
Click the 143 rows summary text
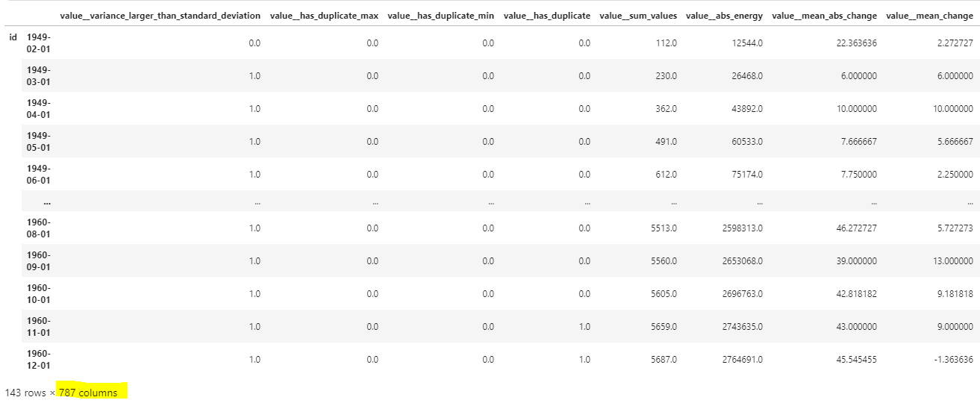(25, 393)
